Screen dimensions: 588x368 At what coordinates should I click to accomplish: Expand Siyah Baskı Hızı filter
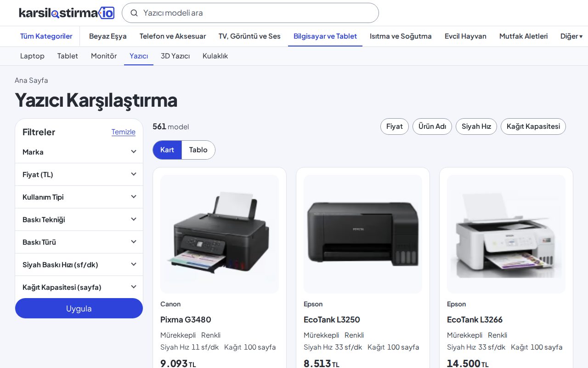point(79,264)
